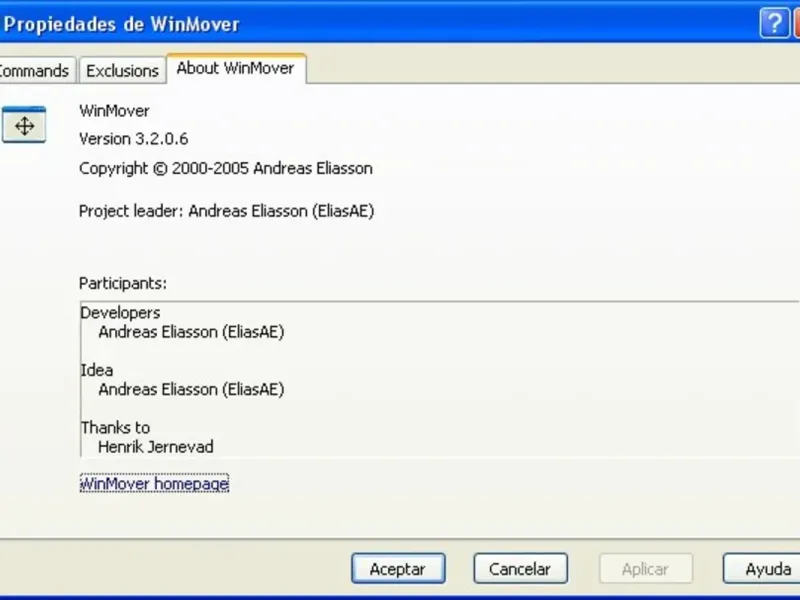The image size is (800, 600).
Task: Click the Ayuda button
Action: pyautogui.click(x=762, y=568)
